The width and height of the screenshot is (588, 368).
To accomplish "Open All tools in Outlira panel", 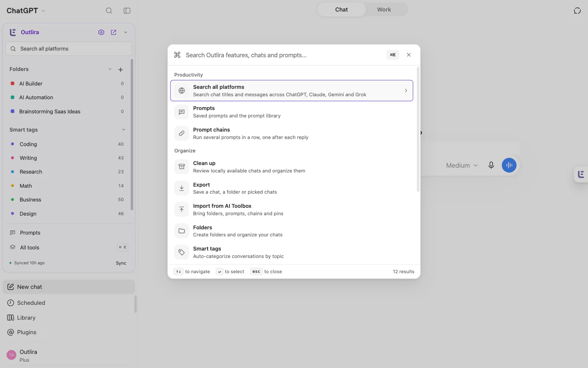I will (69, 248).
